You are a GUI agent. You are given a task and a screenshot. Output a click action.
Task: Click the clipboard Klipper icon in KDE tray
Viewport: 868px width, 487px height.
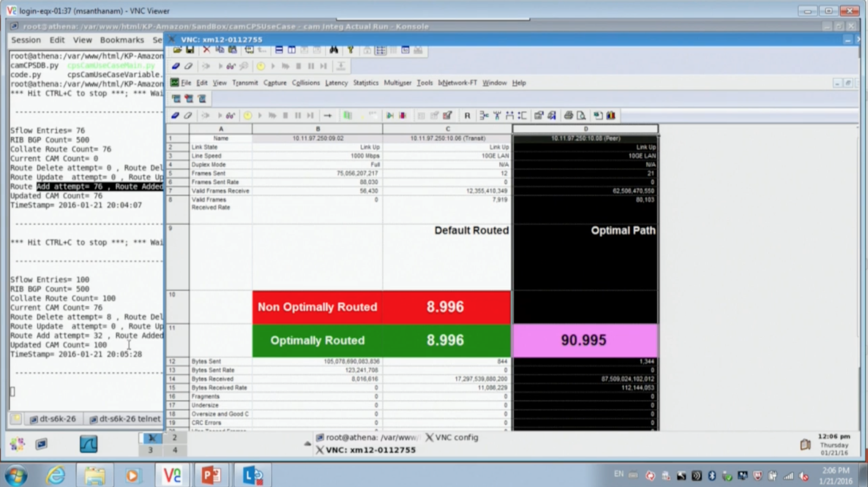(805, 445)
